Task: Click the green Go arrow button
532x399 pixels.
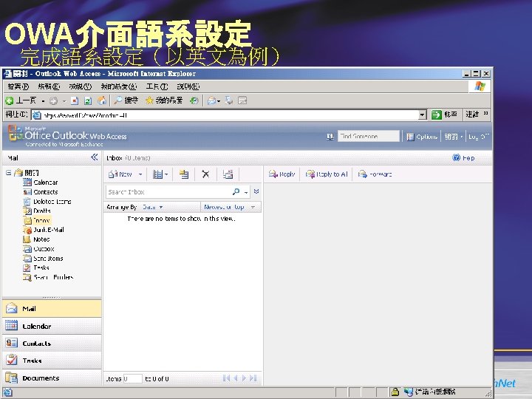Action: (436, 115)
